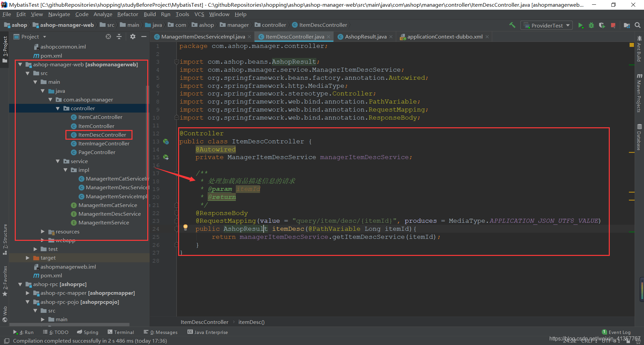Viewport: 644px width, 345px height.
Task: Collapse ashop-rpc-pojo module
Action: (28, 302)
